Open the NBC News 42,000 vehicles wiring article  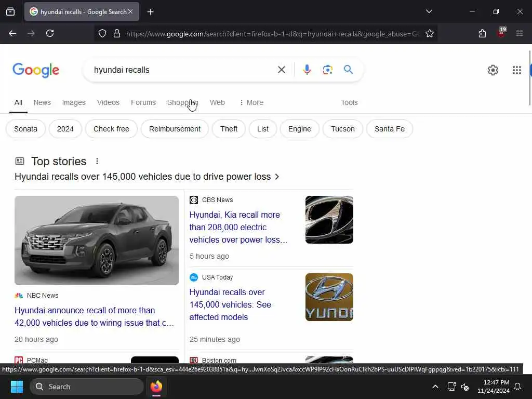(95, 316)
